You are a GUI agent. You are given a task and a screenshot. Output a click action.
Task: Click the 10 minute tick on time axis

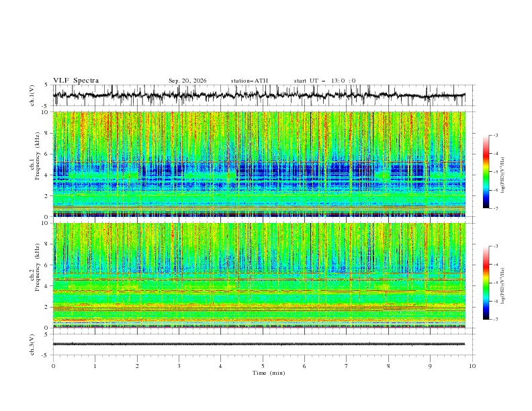tap(472, 366)
